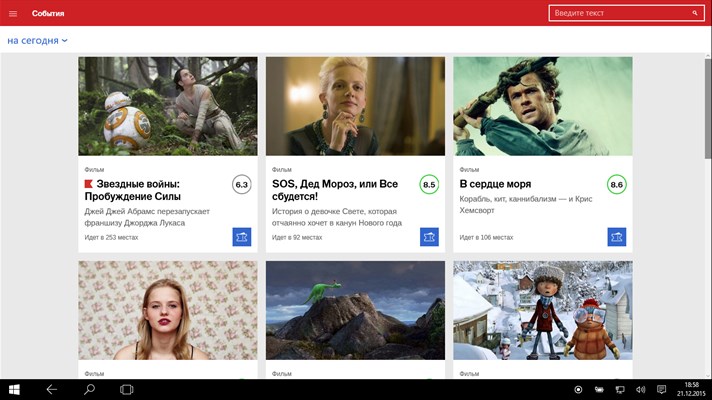This screenshot has height=400, width=712.
Task: Click the SOS, Дед Мороз movie thumbnail
Action: (356, 106)
